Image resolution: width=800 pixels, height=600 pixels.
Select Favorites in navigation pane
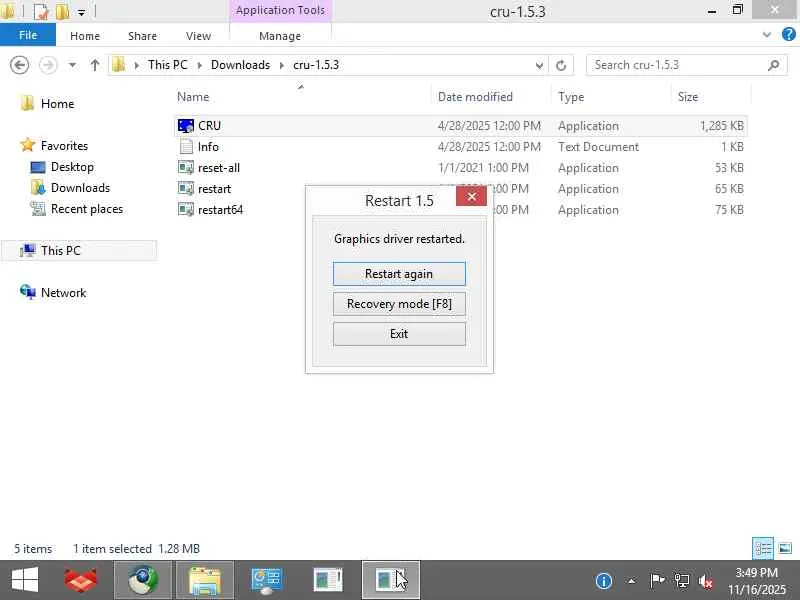tap(64, 146)
